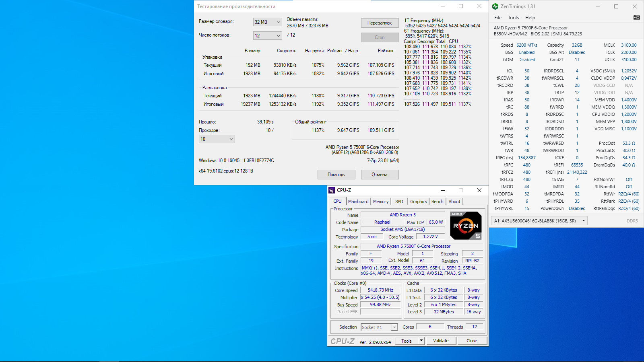The width and height of the screenshot is (644, 362).
Task: Select the CPU-Z Name field AMD Ryzen 5
Action: pos(402,215)
